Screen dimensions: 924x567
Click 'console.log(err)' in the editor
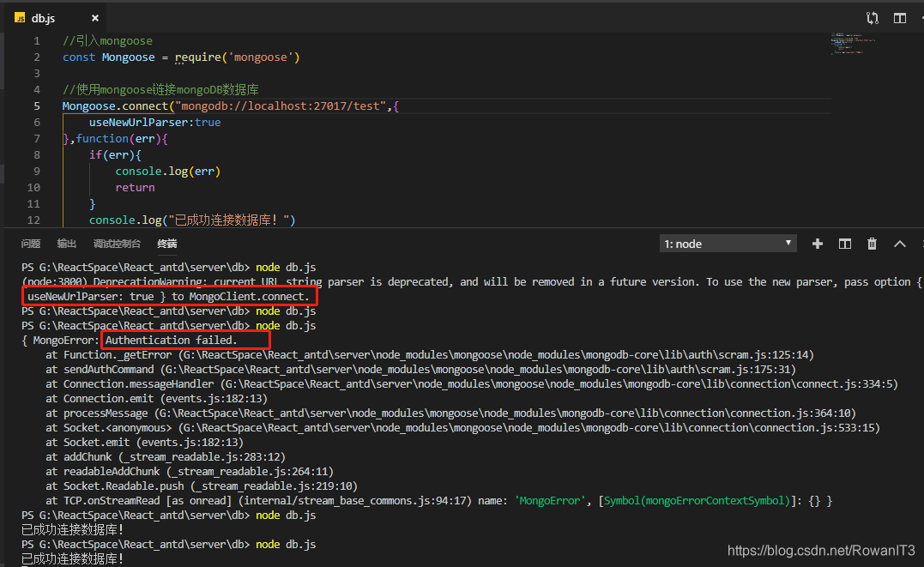(x=168, y=171)
